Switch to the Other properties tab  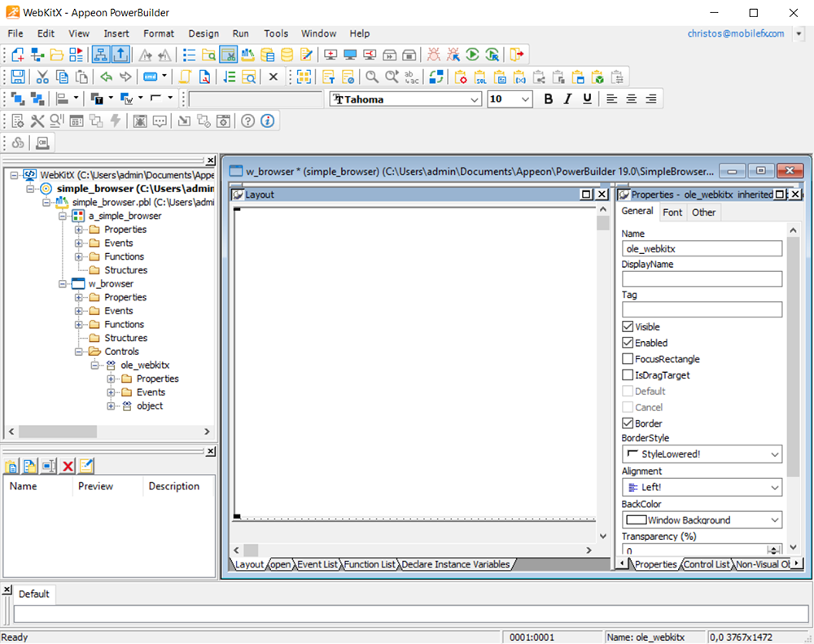point(703,212)
